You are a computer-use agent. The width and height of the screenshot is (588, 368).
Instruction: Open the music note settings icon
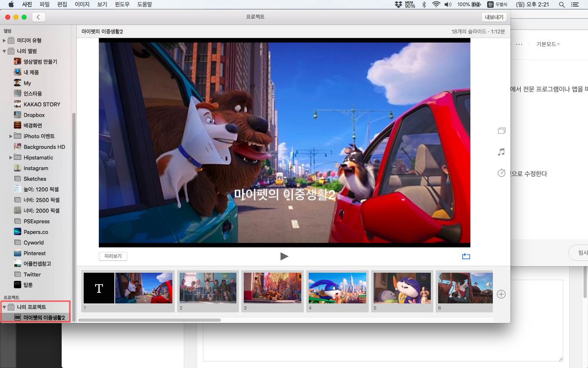501,152
